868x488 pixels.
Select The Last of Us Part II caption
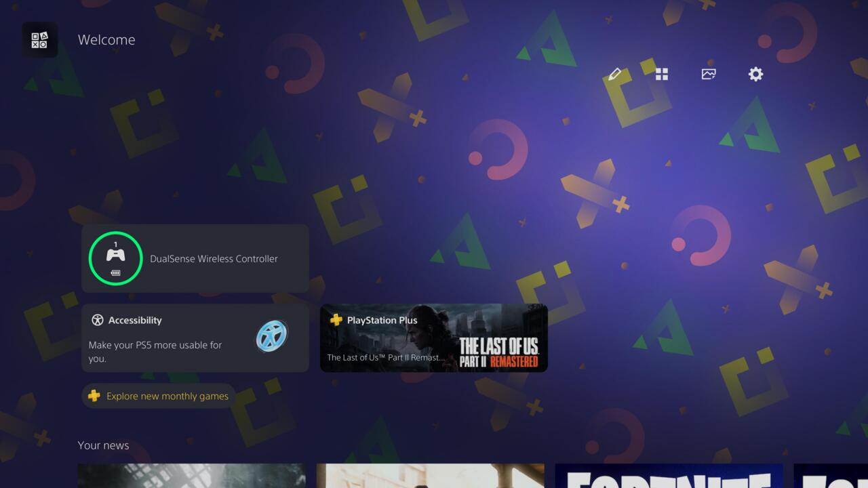[386, 357]
